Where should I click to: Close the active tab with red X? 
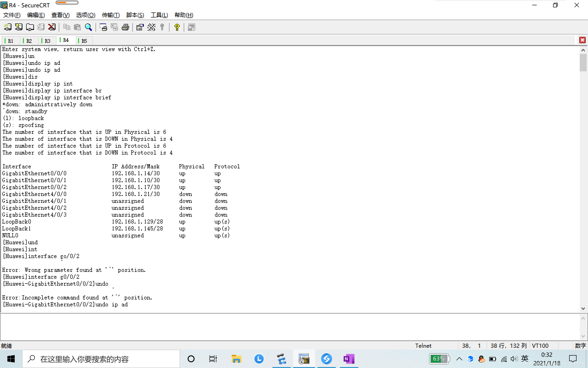point(582,40)
